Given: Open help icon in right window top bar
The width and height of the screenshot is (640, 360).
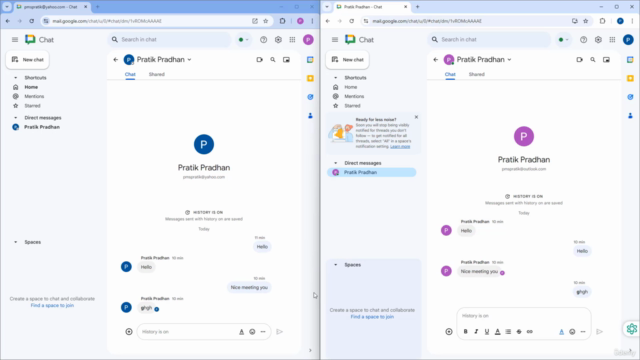Looking at the screenshot, I should pos(584,40).
